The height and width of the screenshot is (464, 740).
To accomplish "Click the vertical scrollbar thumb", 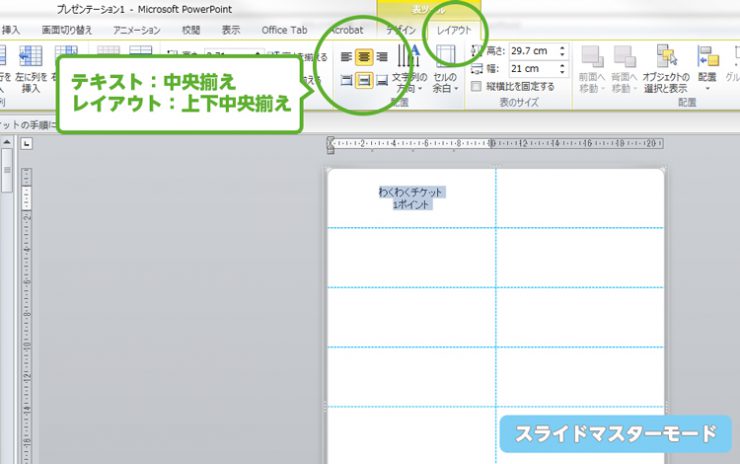I will (x=7, y=170).
